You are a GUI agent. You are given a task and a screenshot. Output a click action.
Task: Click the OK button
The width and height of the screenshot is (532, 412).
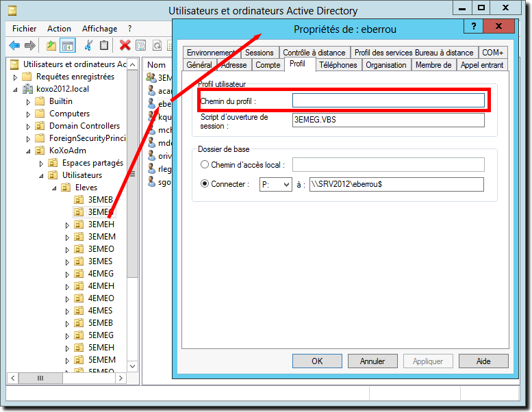click(317, 361)
